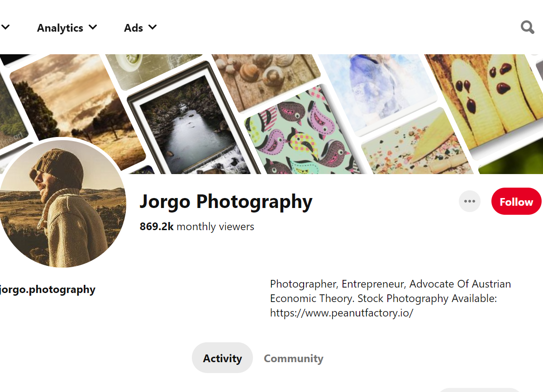
Task: Switch to the Community tab
Action: (x=293, y=359)
